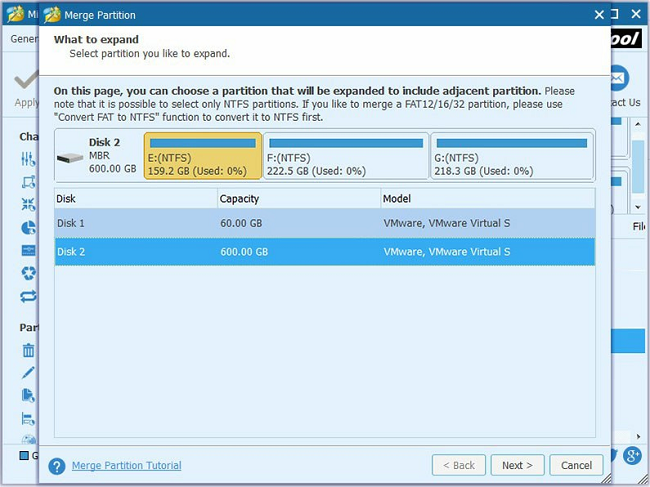Open the Merge Partition Tutorial link

click(127, 466)
